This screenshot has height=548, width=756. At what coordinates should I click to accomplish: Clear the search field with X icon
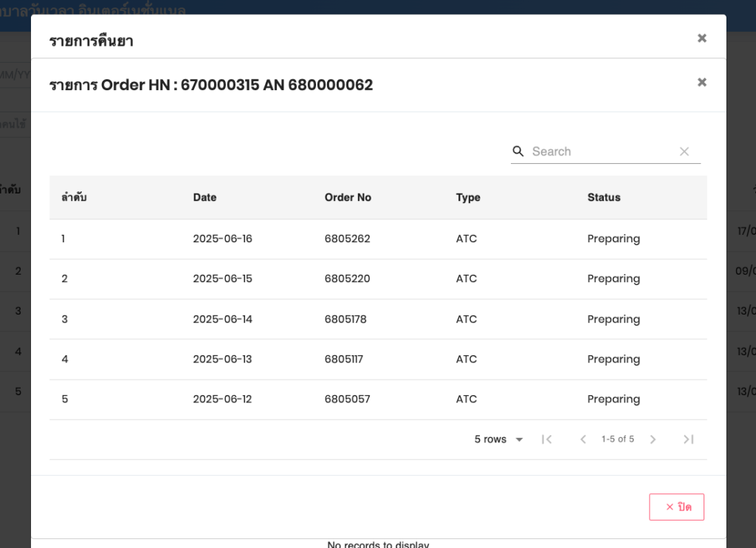click(684, 151)
